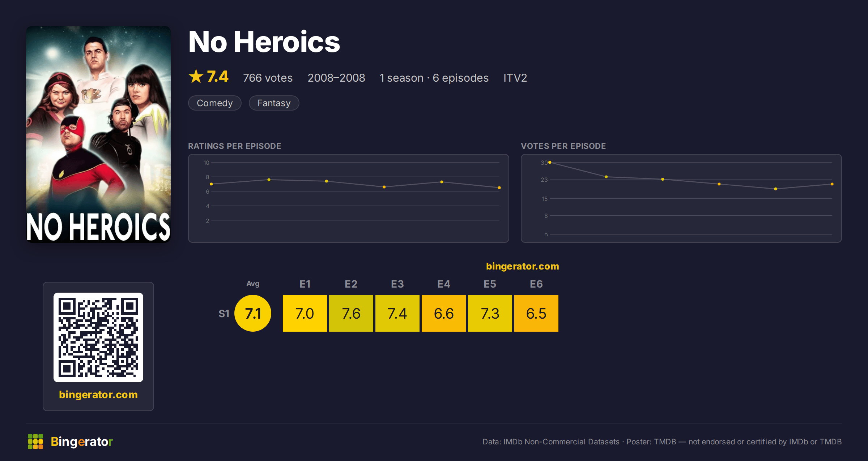The image size is (868, 461).
Task: Click the E1 rating tile 7.0
Action: tap(305, 313)
